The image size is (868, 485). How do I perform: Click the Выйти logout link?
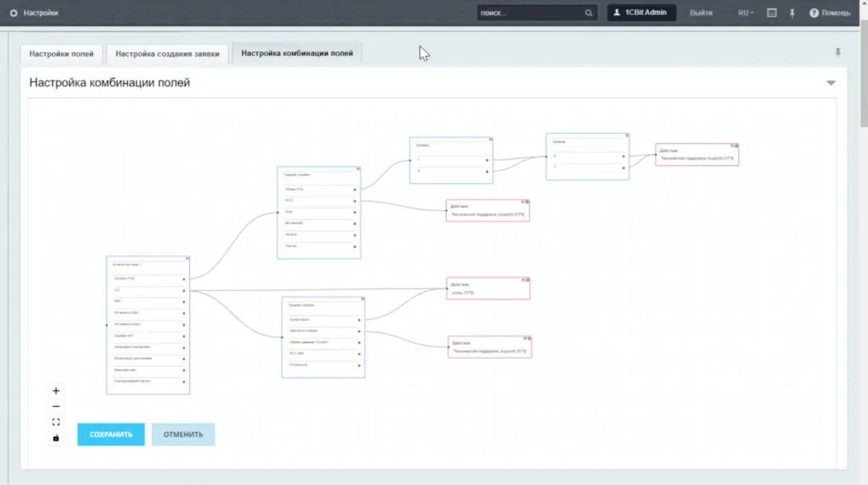click(701, 13)
